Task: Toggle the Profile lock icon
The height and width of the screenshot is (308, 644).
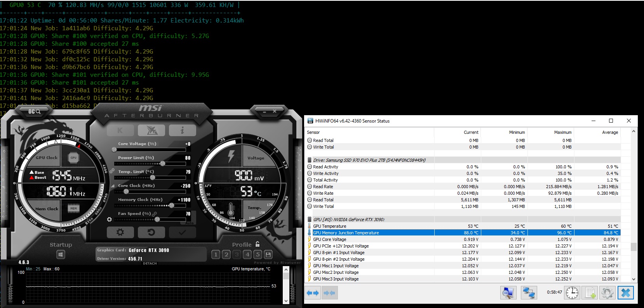Action: pyautogui.click(x=257, y=244)
